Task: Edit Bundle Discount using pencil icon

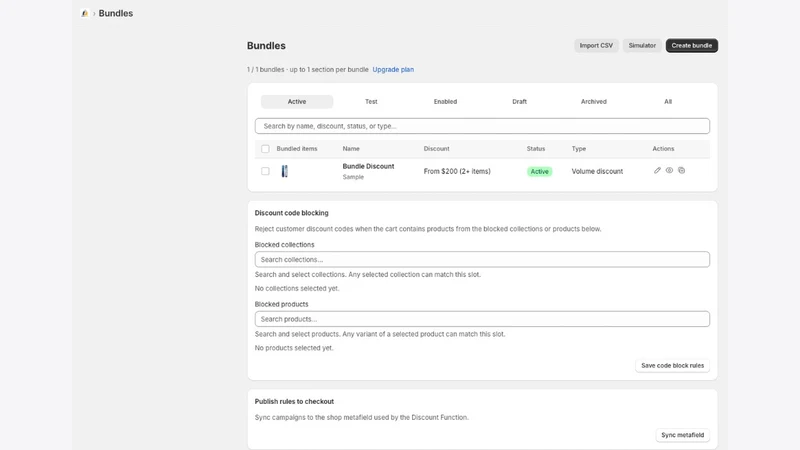Action: click(657, 170)
